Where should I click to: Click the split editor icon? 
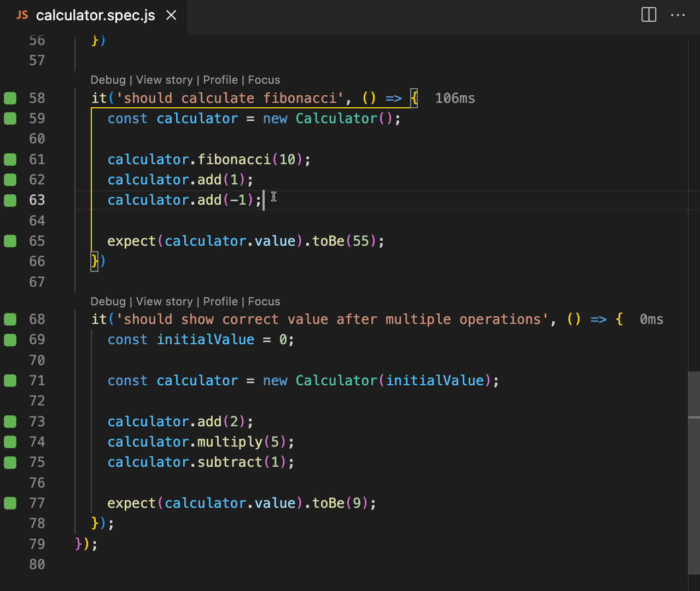click(649, 15)
